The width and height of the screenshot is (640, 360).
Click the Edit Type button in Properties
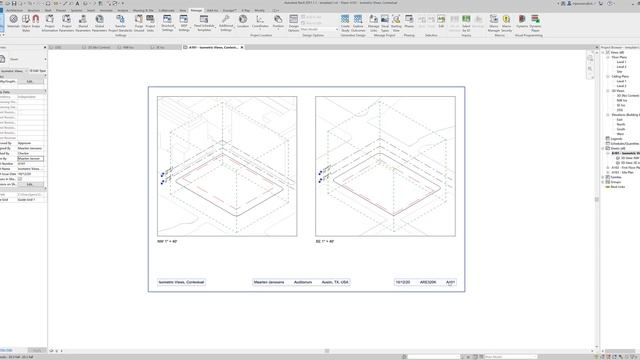click(x=38, y=71)
